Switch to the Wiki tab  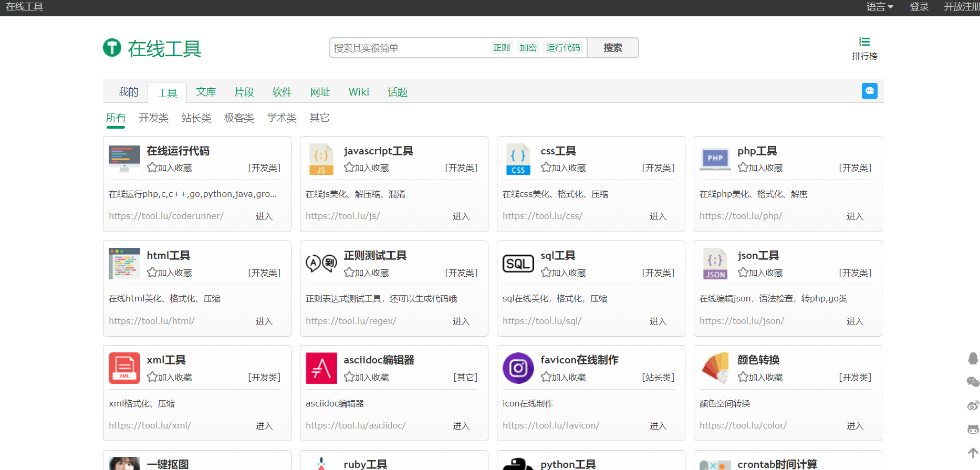click(359, 92)
